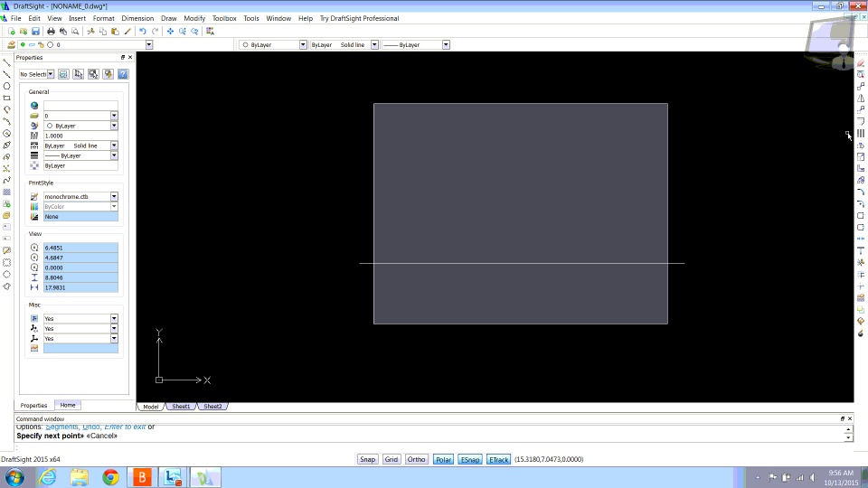Screen dimensions: 868x488
Task: Open the Dimension menu
Action: pos(137,18)
